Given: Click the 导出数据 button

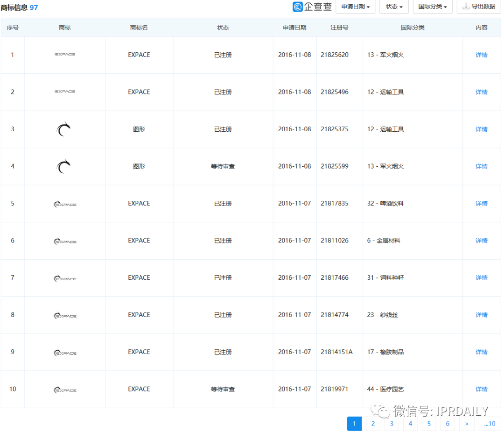Looking at the screenshot, I should tap(479, 7).
